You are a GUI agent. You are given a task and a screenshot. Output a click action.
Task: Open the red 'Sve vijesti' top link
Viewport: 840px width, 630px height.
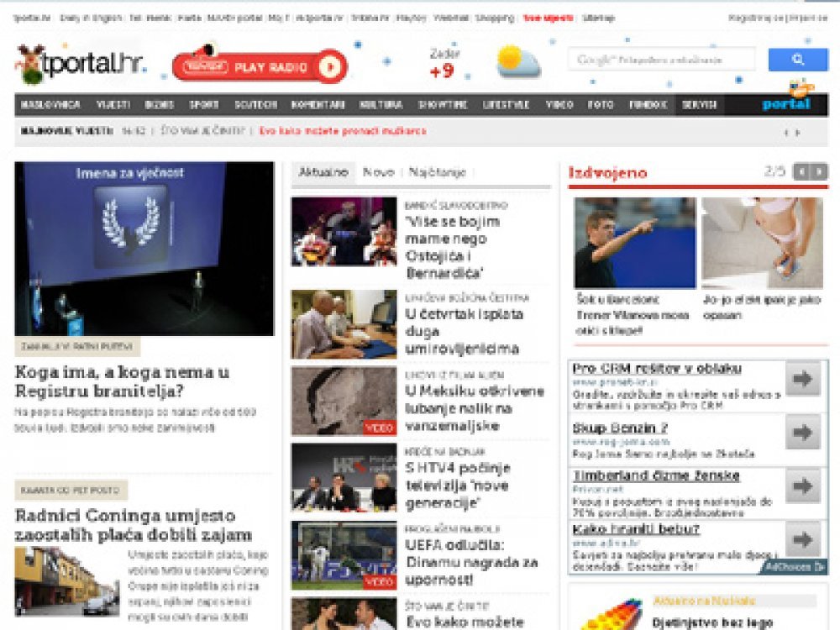(548, 18)
